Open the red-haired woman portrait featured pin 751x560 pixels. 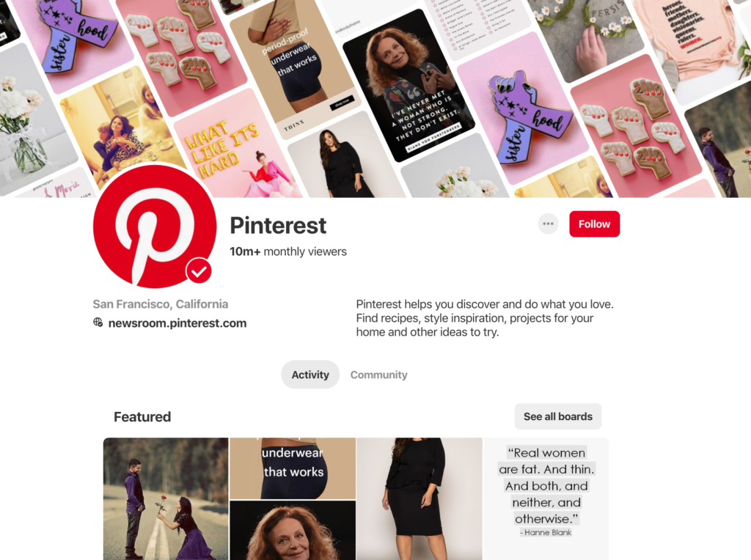[x=293, y=531]
